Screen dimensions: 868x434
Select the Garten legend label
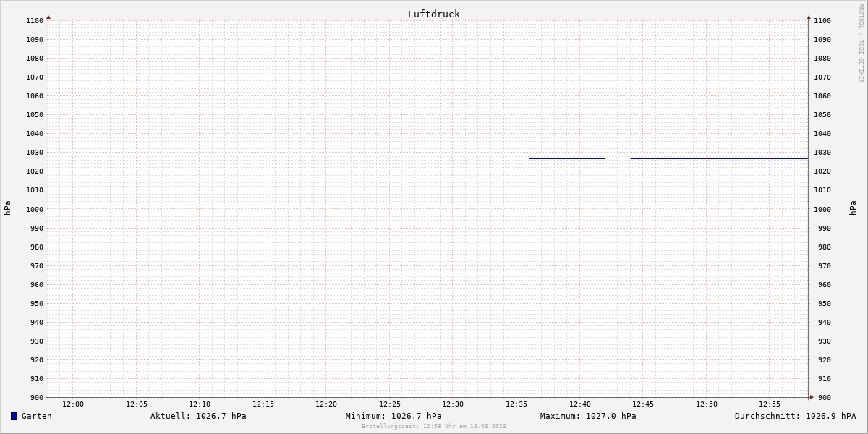click(x=36, y=416)
